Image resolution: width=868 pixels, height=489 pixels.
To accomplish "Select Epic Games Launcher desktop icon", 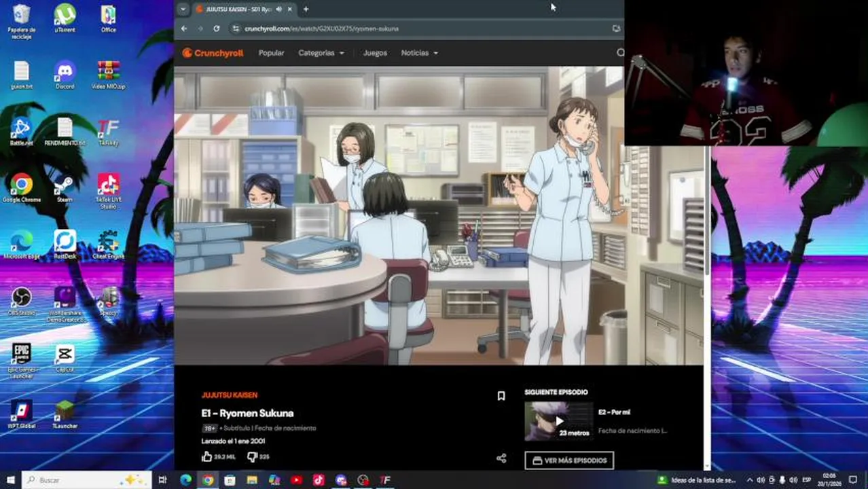I will 21,361.
